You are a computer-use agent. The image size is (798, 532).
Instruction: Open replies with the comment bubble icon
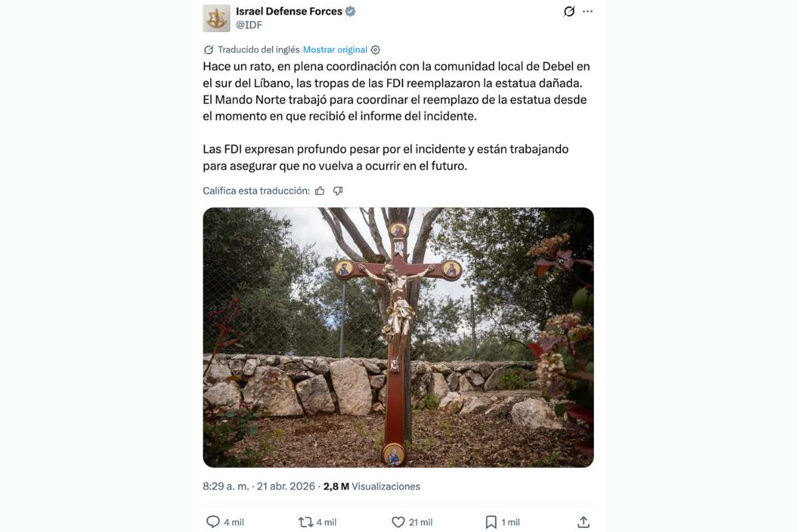point(211,521)
